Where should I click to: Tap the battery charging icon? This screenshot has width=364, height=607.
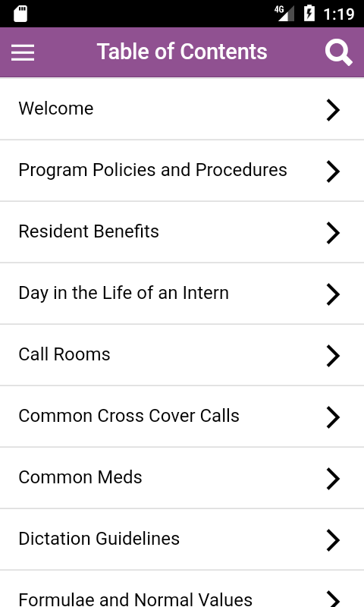coord(309,13)
